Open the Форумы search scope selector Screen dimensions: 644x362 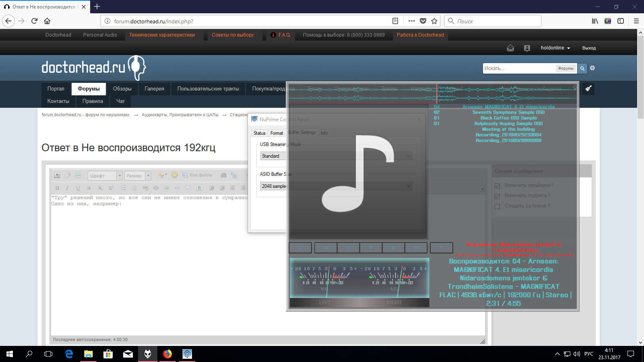(566, 68)
